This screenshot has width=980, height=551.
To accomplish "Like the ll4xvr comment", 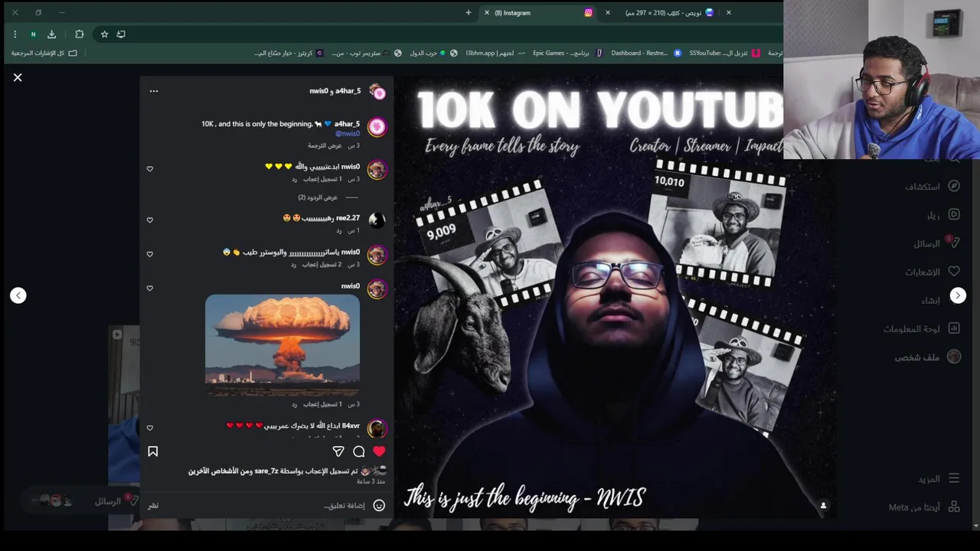I will click(x=150, y=428).
